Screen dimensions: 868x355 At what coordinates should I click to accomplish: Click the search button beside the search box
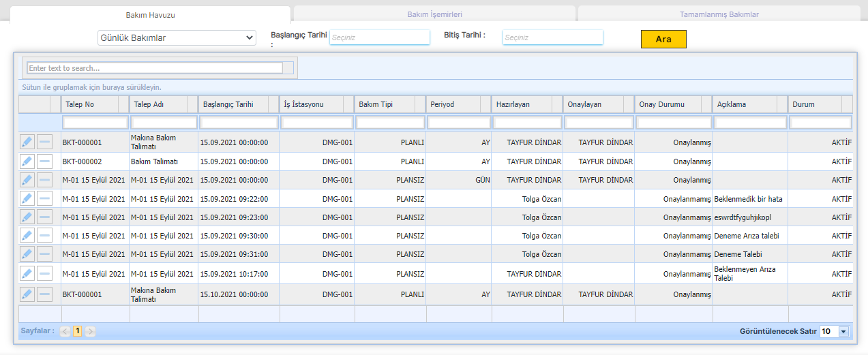288,67
